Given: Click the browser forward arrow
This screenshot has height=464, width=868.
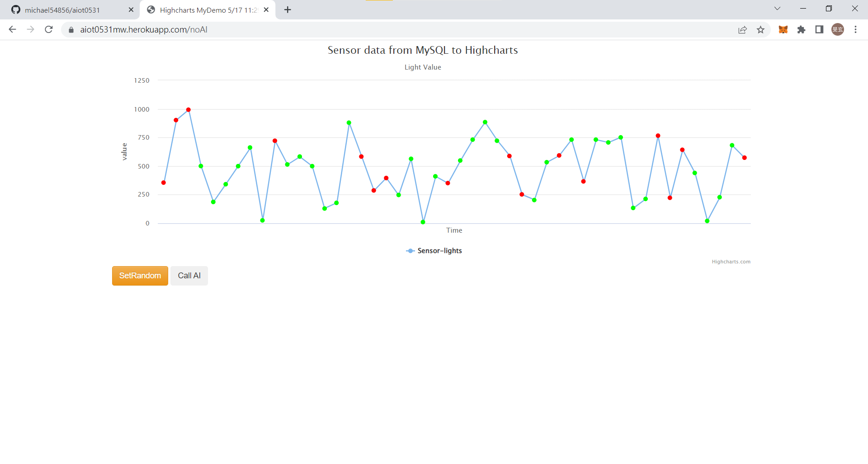Looking at the screenshot, I should click(x=30, y=29).
